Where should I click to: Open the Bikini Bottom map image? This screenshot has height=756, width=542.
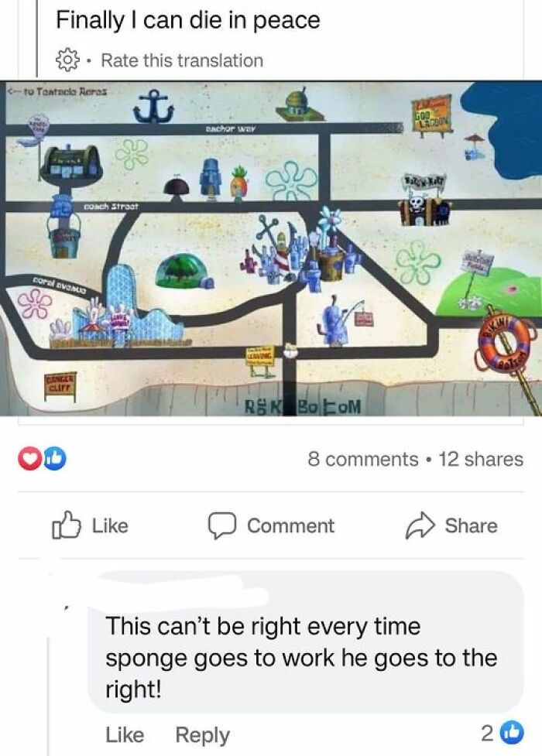(271, 248)
